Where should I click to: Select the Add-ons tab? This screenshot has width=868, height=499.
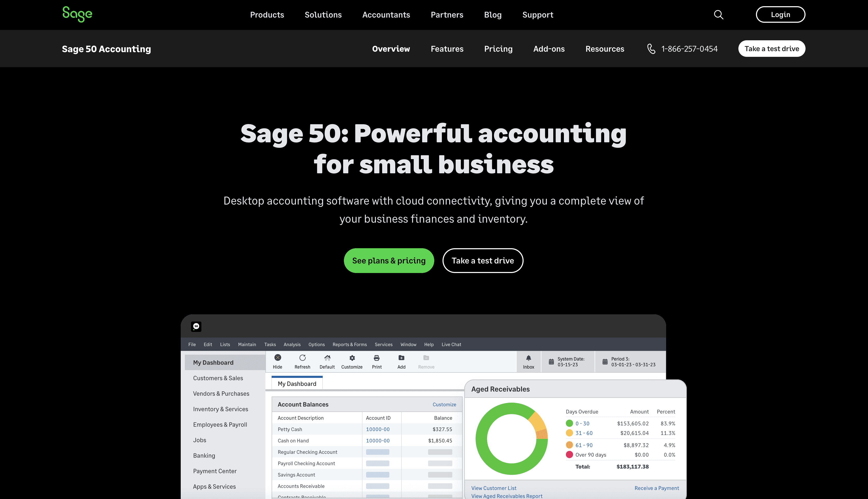549,49
